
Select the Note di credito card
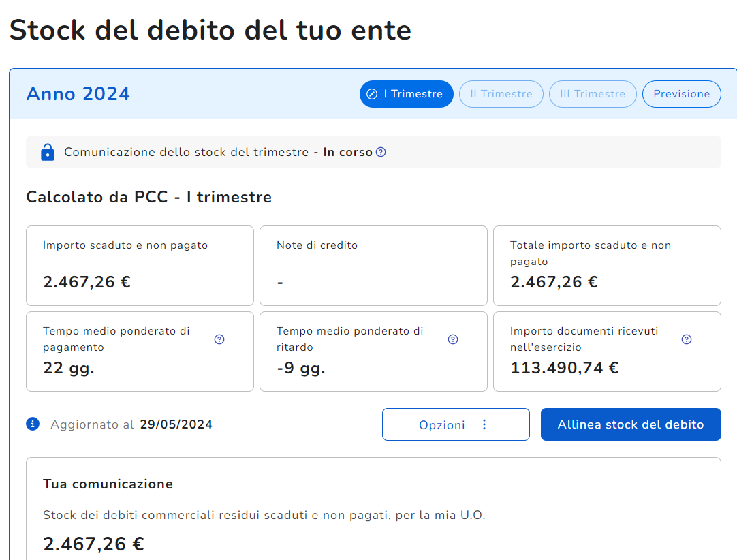[373, 266]
